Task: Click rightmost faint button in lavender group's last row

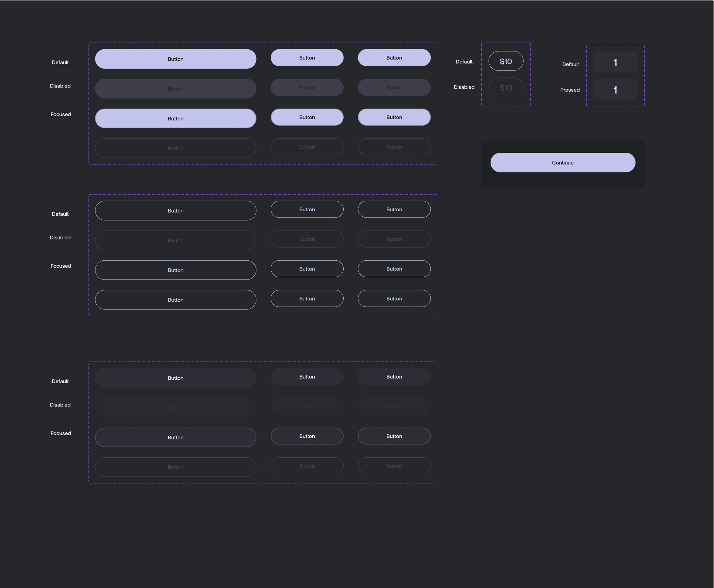Action: (x=394, y=147)
